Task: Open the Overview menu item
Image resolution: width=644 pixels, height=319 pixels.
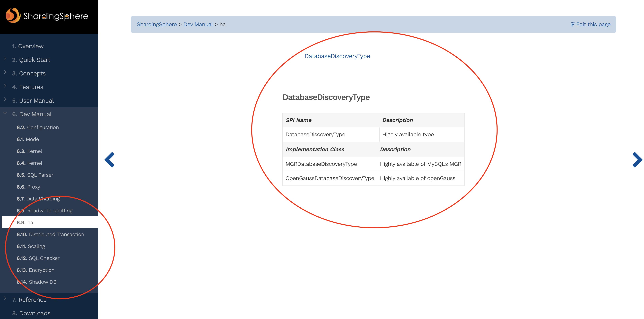Action: [30, 46]
